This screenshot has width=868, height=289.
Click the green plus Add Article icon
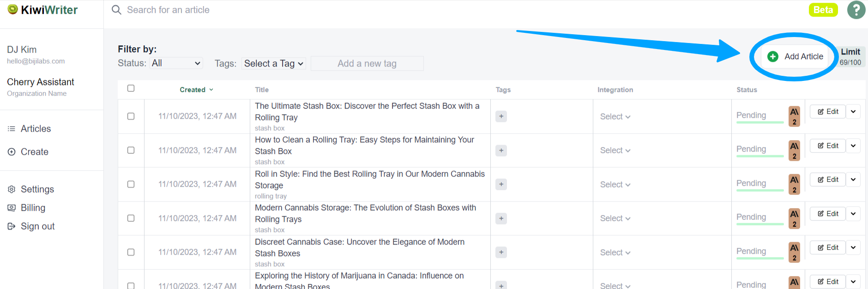click(x=772, y=56)
